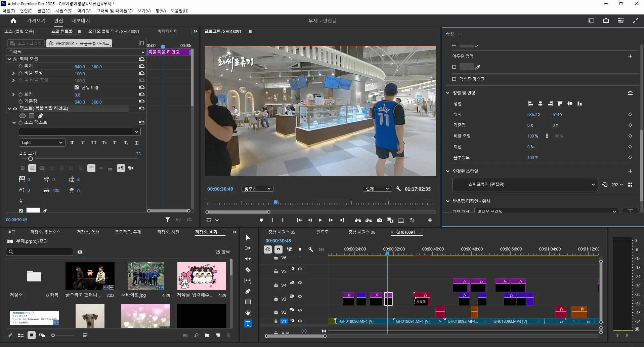The image size is (644, 347).
Task: Add a marker in Program monitor
Action: click(261, 220)
